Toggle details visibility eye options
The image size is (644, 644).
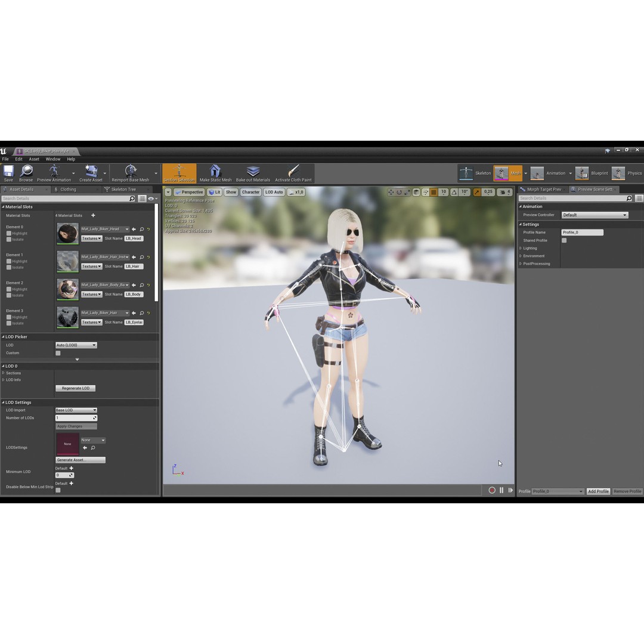(x=153, y=199)
